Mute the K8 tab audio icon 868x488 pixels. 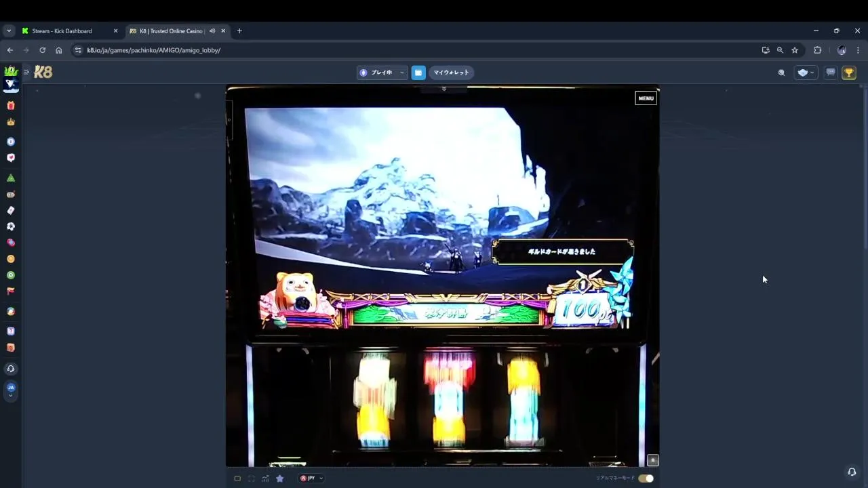pyautogui.click(x=212, y=30)
